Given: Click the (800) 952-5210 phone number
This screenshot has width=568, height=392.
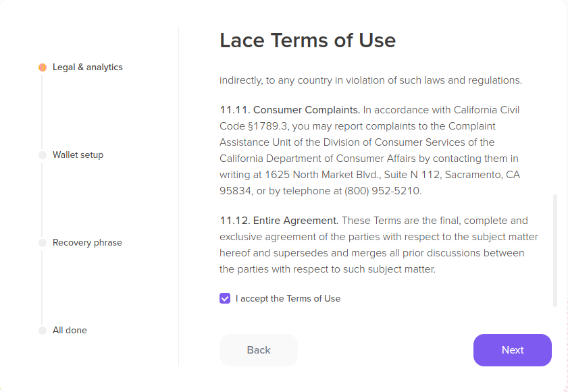Looking at the screenshot, I should pyautogui.click(x=382, y=191).
